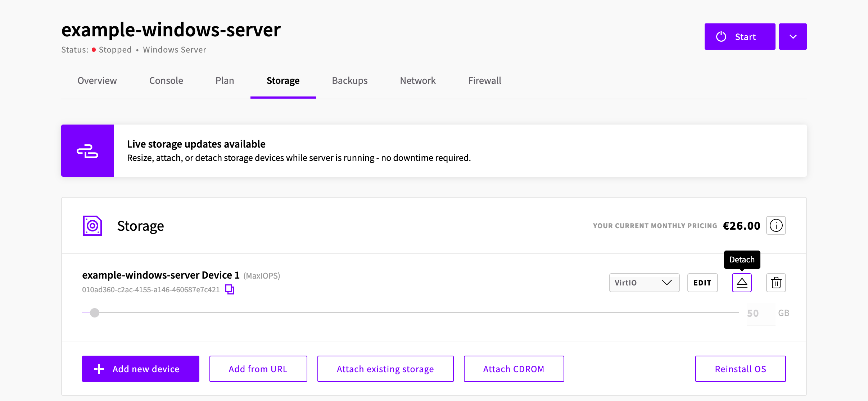Viewport: 868px width, 401px height.
Task: Click the example-windows-server page title
Action: (x=171, y=30)
